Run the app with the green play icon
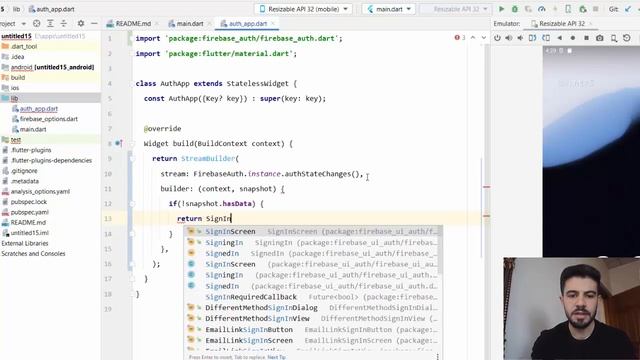The height and width of the screenshot is (360, 640). coord(502,9)
